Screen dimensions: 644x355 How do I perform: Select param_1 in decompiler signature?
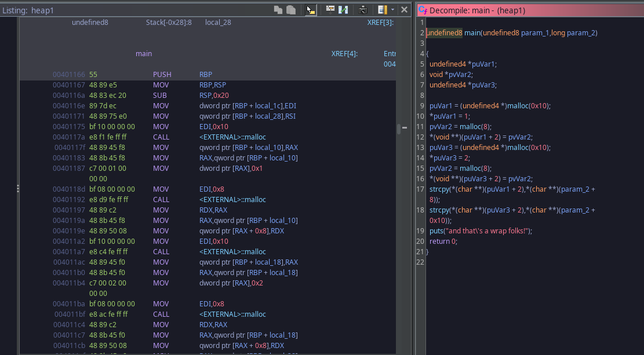[x=535, y=33]
